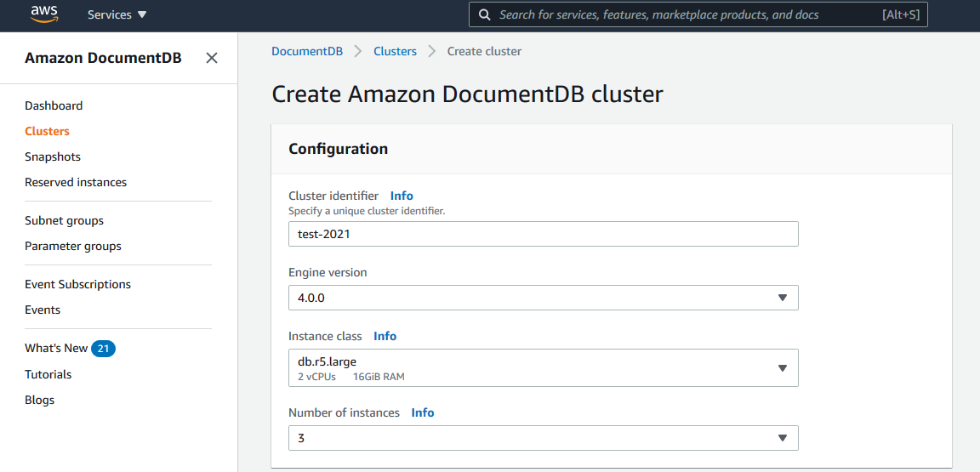Open Info link beside Cluster identifier

tap(402, 196)
